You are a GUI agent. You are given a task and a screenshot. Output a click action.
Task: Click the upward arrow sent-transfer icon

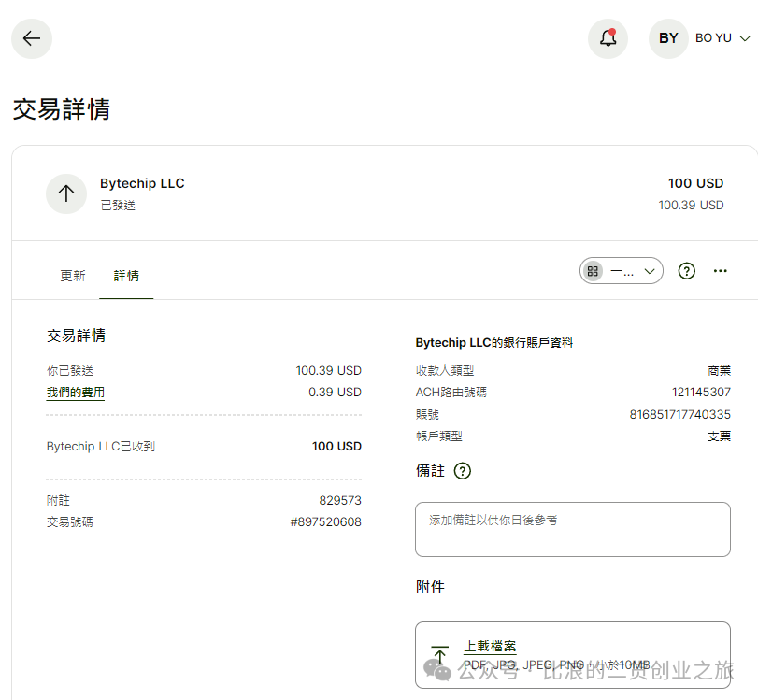(66, 193)
